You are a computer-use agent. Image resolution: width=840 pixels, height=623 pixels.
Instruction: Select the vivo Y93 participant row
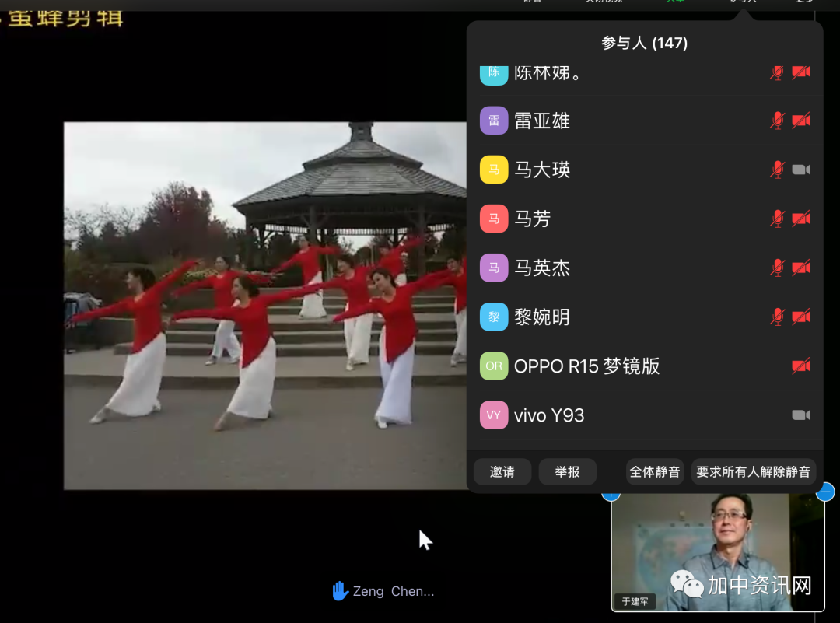click(x=549, y=415)
